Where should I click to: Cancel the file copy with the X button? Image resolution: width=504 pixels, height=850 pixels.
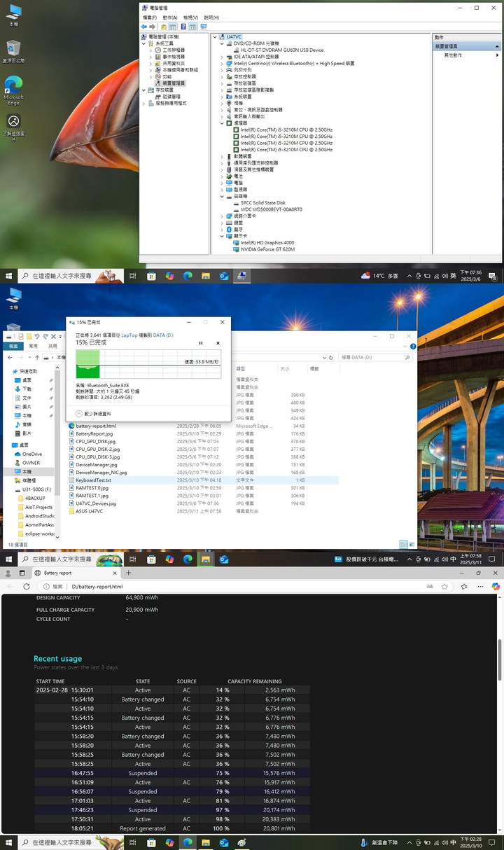[218, 343]
